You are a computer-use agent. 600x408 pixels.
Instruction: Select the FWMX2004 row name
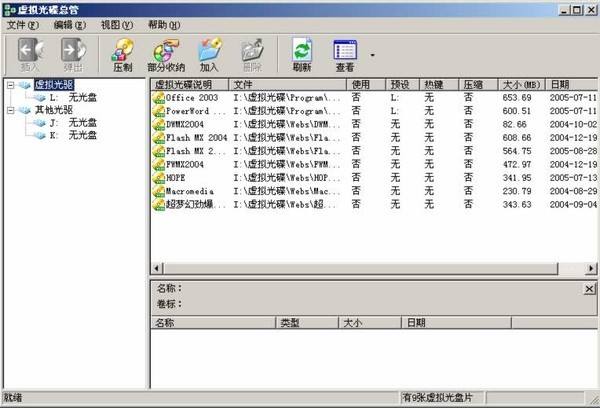click(x=185, y=165)
